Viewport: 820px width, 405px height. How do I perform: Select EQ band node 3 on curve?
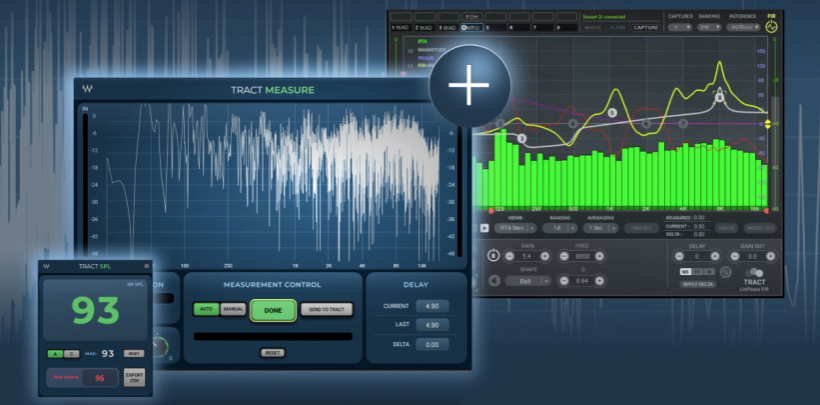pos(521,139)
